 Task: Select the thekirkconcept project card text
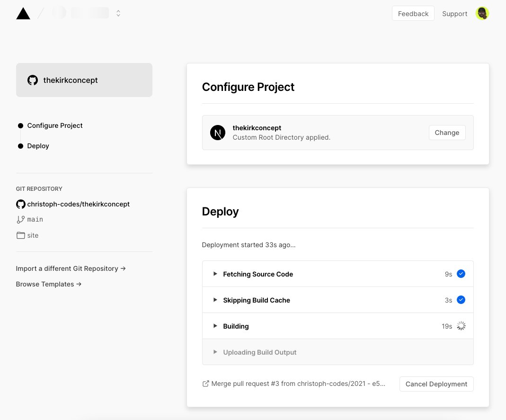(x=71, y=80)
